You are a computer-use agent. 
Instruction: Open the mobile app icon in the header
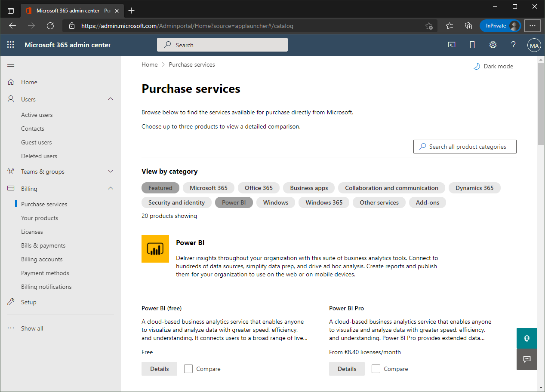pos(472,45)
